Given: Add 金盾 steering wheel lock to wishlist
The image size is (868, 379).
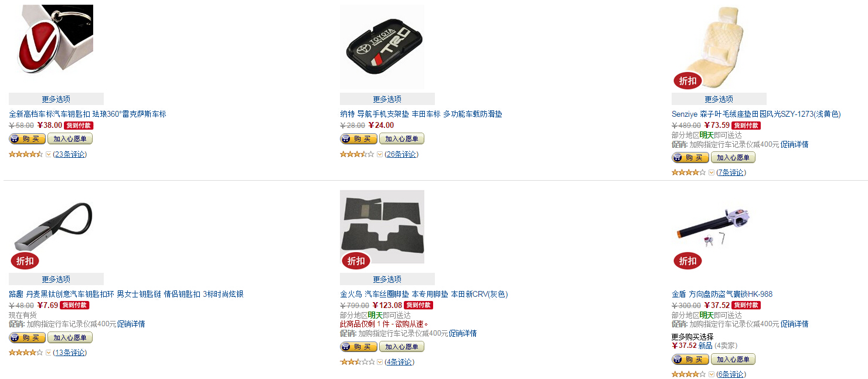Looking at the screenshot, I should (733, 359).
